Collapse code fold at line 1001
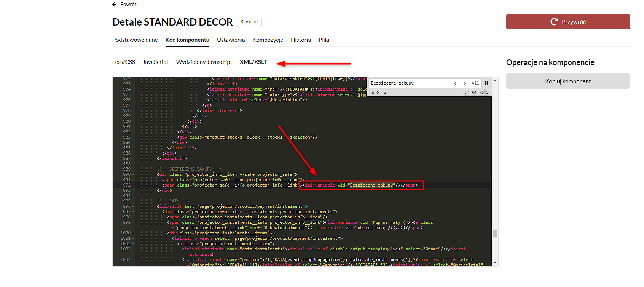This screenshot has width=644, height=287. click(x=133, y=239)
